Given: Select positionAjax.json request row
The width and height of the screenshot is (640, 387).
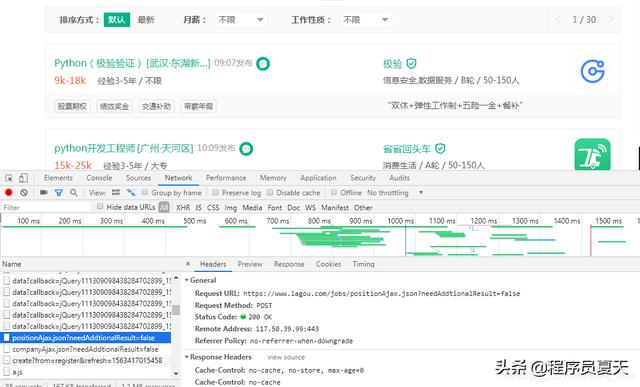Looking at the screenshot, I should pyautogui.click(x=86, y=338).
